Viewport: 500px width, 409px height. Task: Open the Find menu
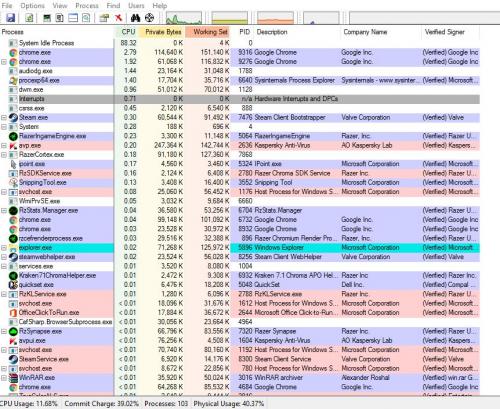tap(113, 6)
